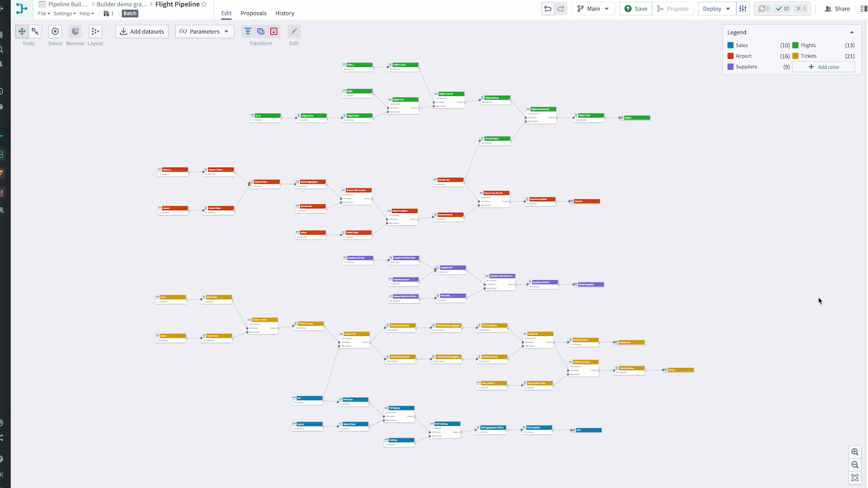Click the Edit tab

pyautogui.click(x=226, y=13)
